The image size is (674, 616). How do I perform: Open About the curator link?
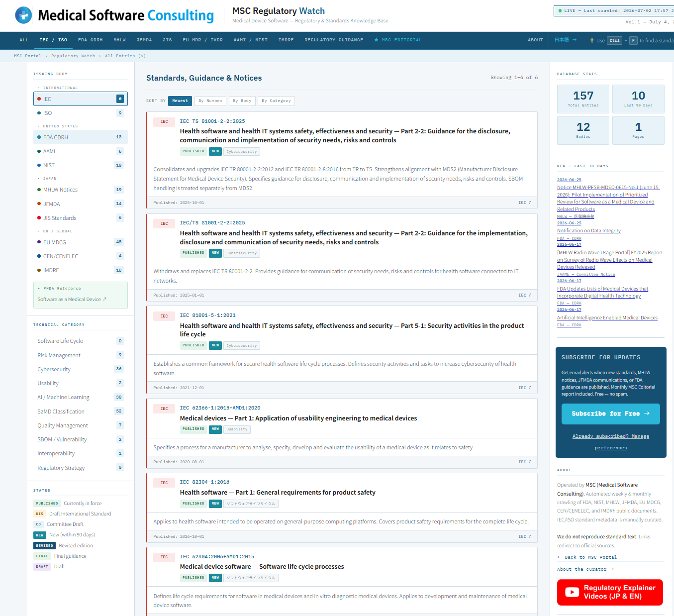pos(585,569)
